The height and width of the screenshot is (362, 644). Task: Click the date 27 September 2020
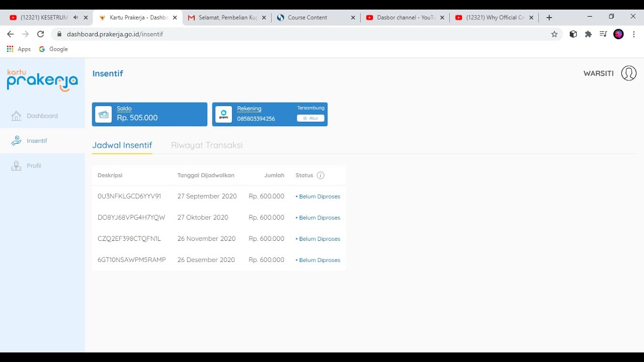207,197
